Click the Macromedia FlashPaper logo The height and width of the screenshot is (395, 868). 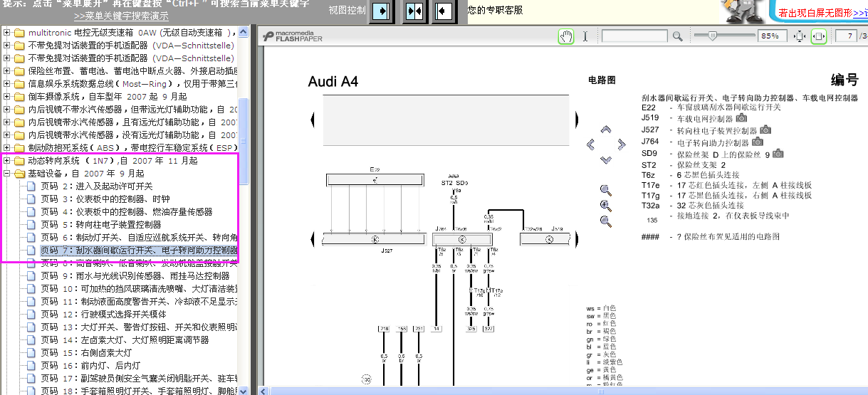293,36
